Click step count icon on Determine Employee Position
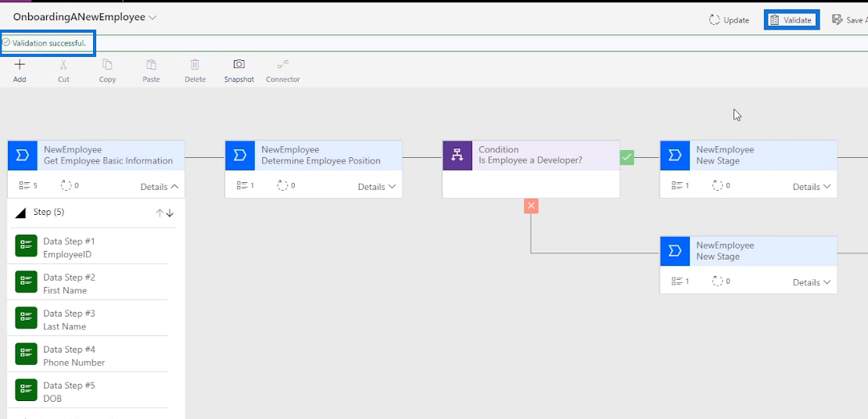This screenshot has width=868, height=419. click(x=242, y=186)
